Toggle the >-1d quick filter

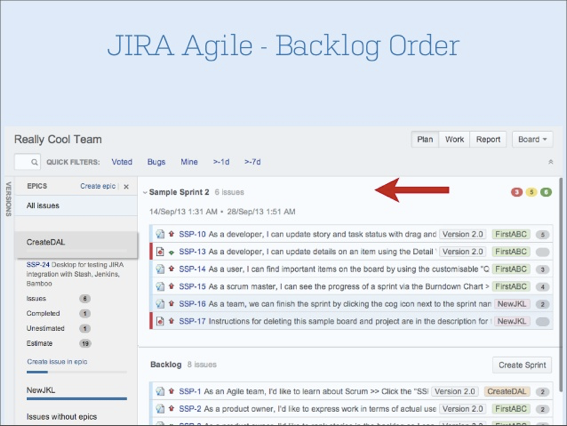point(221,162)
